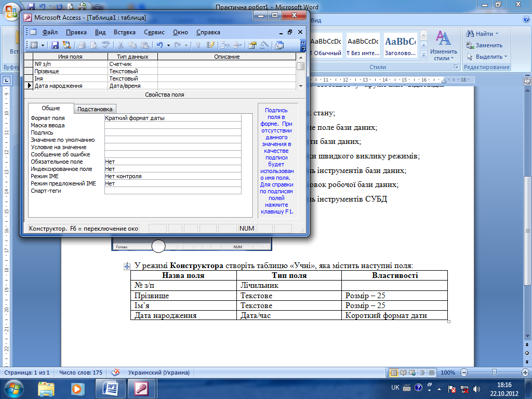Screen dimensions: 532x399
Task: Open the Вставка menu in Access
Action: pos(125,32)
